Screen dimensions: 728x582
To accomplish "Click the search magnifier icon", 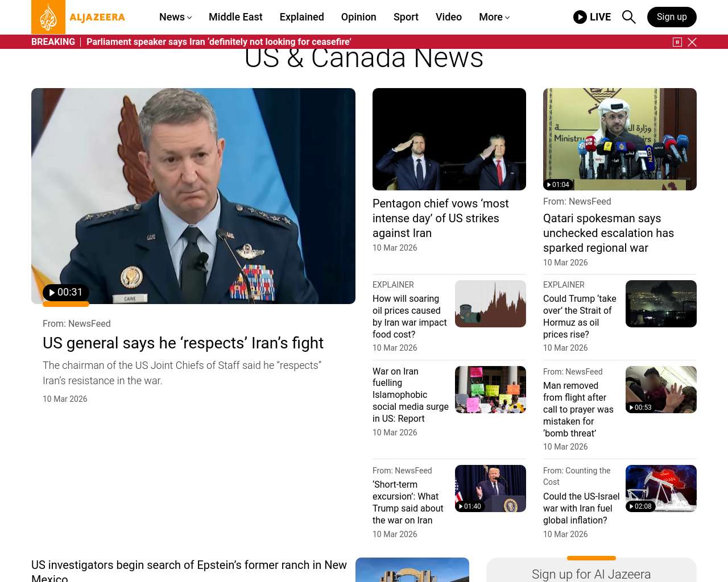I will point(628,17).
